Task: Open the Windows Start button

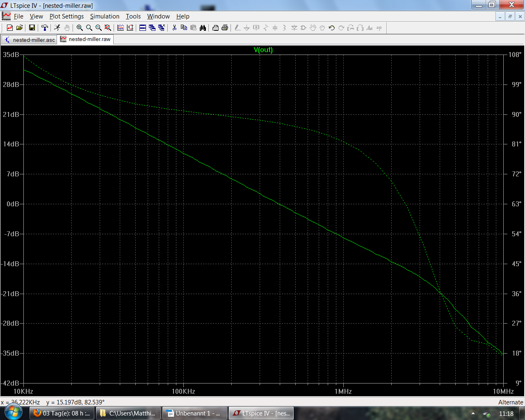Action: 13,412
